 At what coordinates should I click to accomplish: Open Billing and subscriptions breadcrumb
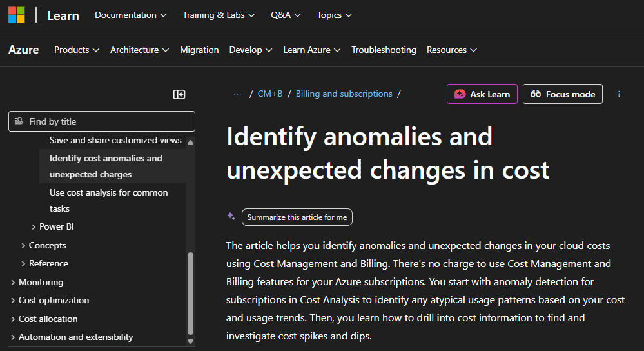344,94
